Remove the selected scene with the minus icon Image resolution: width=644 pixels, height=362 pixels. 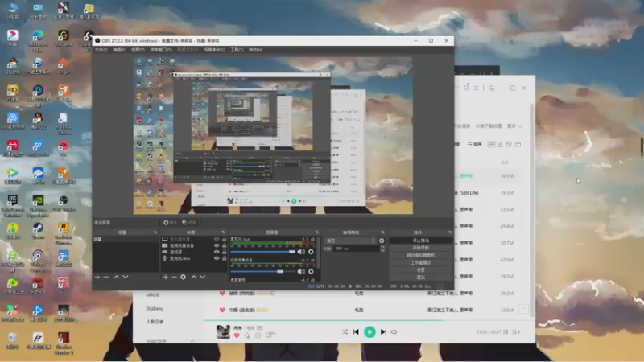(106, 277)
